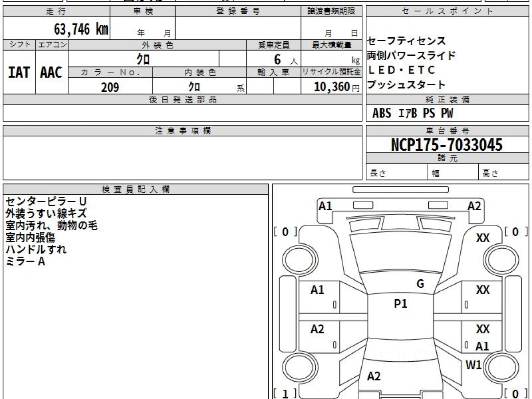Click the 検査員記入欄 header bar

(x=136, y=189)
